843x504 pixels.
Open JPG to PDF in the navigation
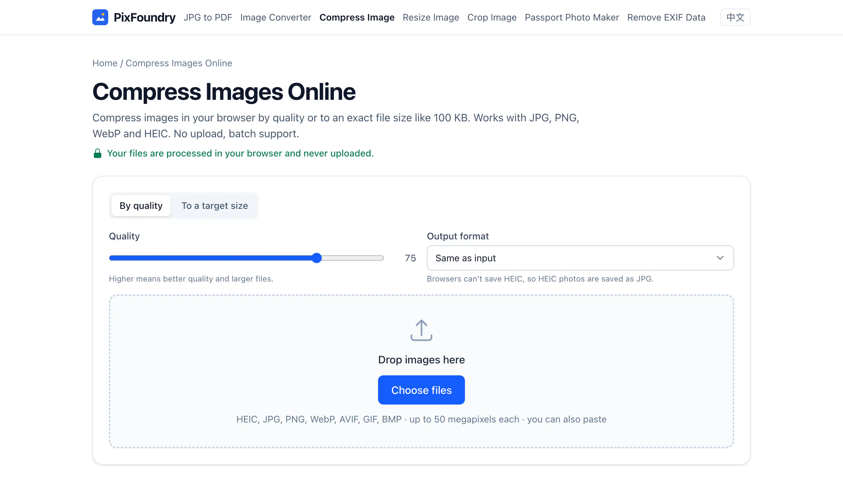coord(208,17)
